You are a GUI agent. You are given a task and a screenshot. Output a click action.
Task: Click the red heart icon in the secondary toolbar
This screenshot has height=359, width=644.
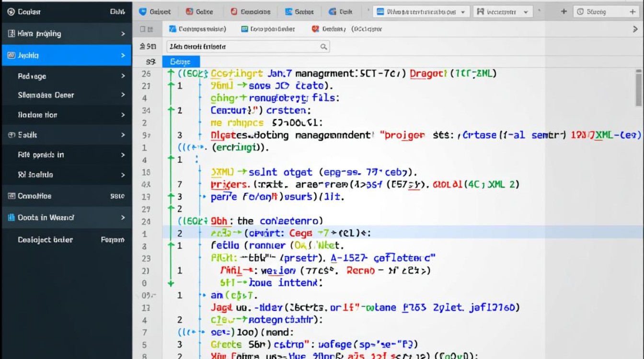tap(315, 29)
